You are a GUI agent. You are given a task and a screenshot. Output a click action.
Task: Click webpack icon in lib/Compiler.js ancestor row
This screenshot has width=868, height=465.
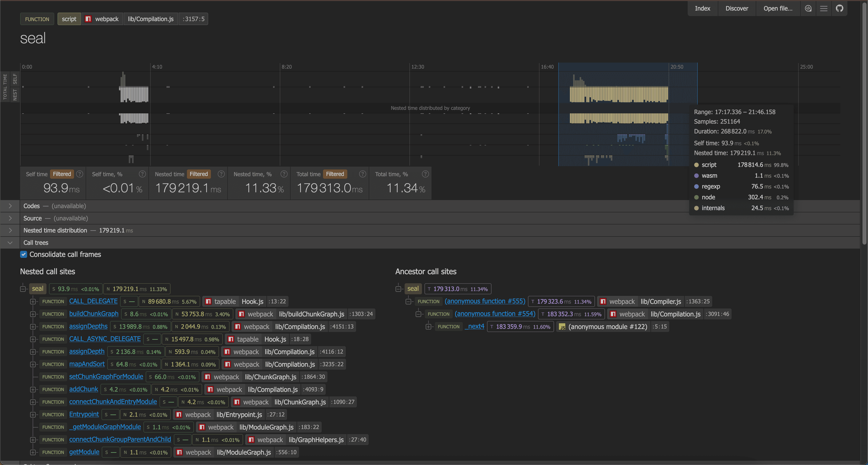click(603, 301)
